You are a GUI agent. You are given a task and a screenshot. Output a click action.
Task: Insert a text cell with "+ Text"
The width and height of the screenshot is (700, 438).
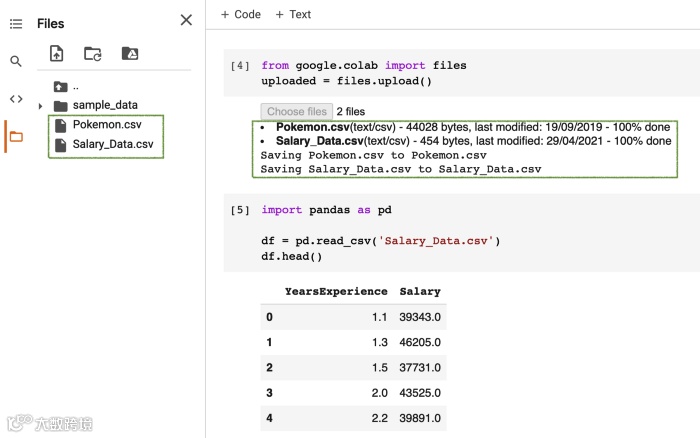point(293,14)
